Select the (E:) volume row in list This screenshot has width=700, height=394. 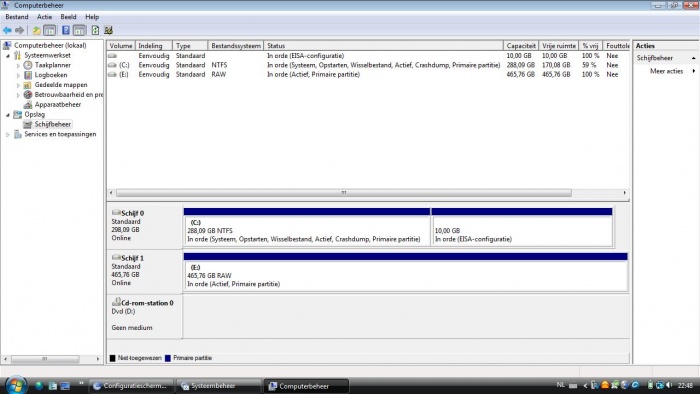point(368,75)
